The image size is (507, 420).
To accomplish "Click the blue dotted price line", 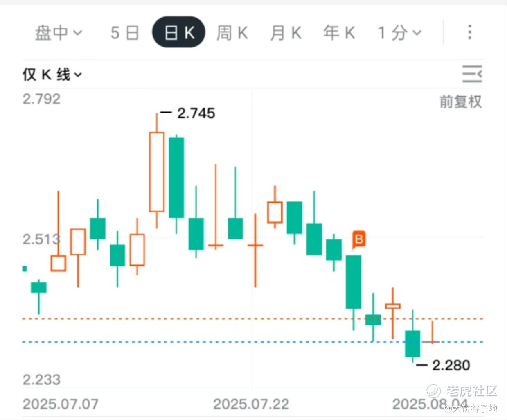I will [253, 342].
